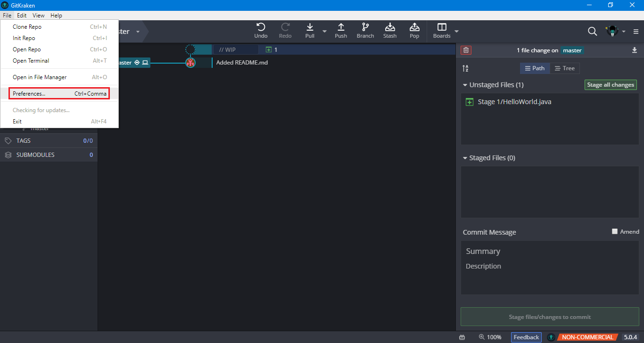Expand the SUBMODULES panel
This screenshot has width=644, height=343.
[49, 155]
